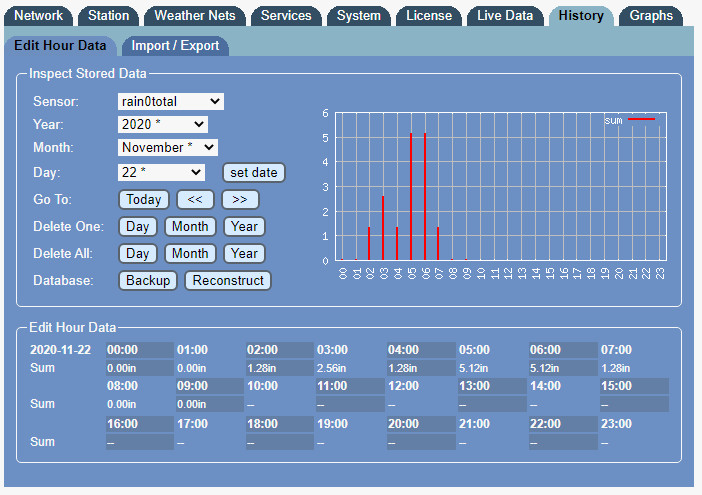
Task: Go to previous day with << button
Action: [x=195, y=200]
